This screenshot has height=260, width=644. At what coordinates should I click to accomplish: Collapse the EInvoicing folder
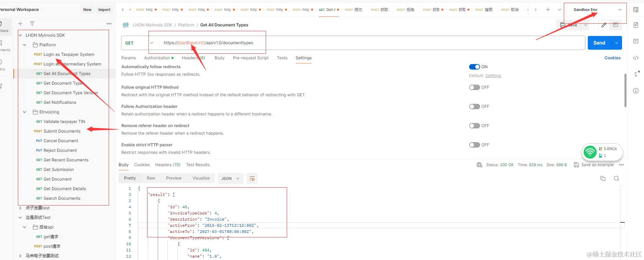click(24, 112)
